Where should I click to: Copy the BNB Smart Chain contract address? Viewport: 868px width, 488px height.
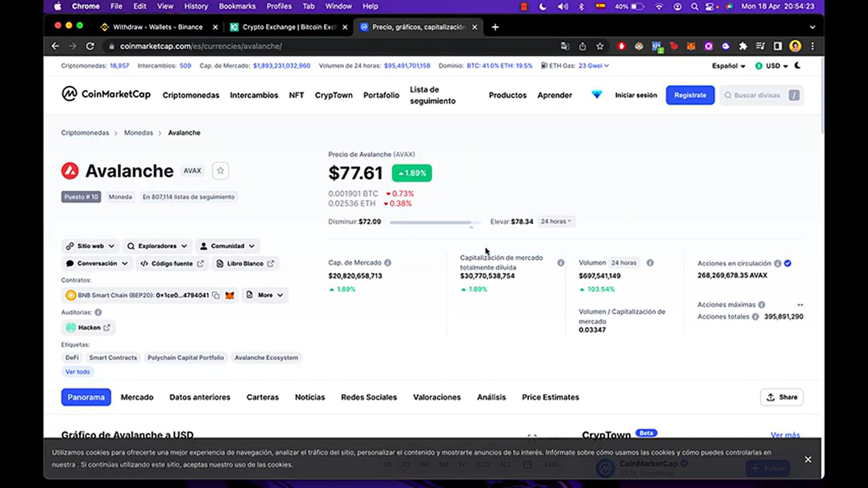pos(216,295)
